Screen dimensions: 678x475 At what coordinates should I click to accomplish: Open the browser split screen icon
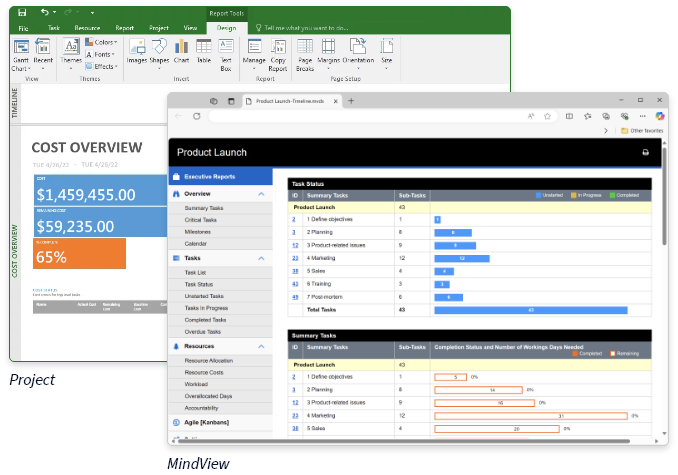pos(569,116)
